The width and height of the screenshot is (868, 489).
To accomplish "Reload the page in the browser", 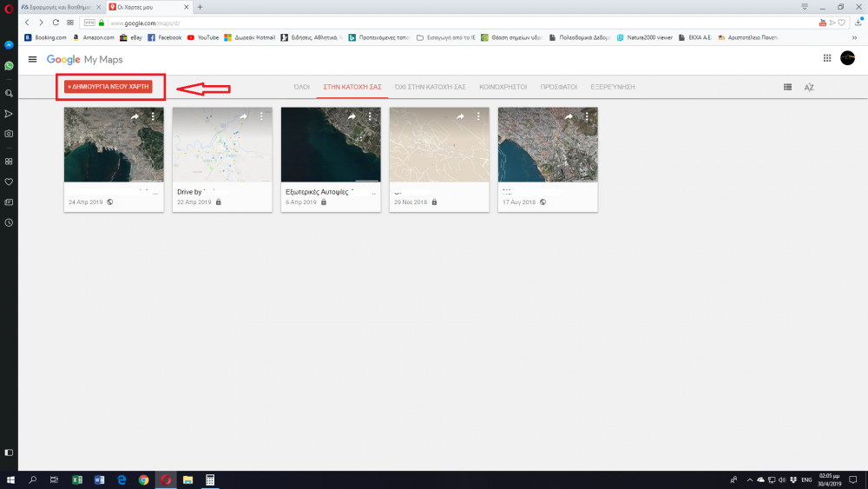I will coord(56,22).
